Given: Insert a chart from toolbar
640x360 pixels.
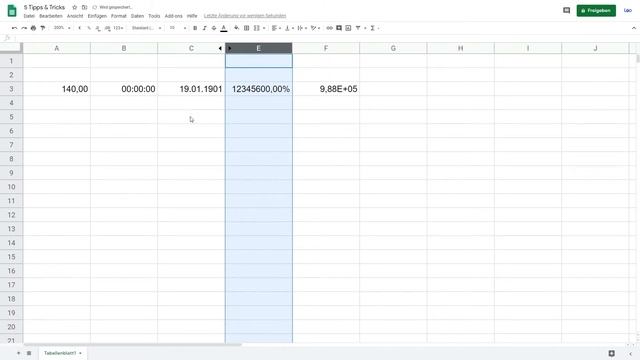Looking at the screenshot, I should tap(348, 28).
